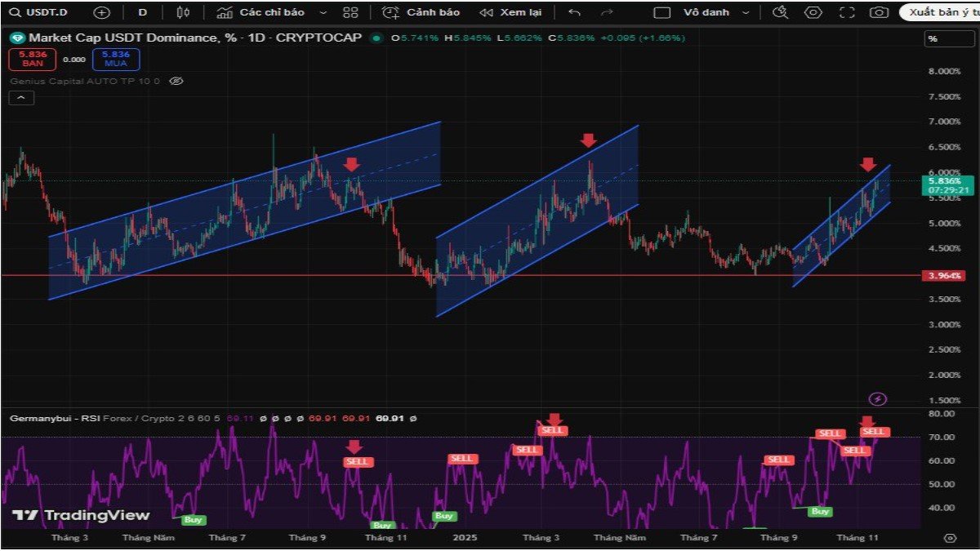Open the Cảnh báo menu

[433, 12]
